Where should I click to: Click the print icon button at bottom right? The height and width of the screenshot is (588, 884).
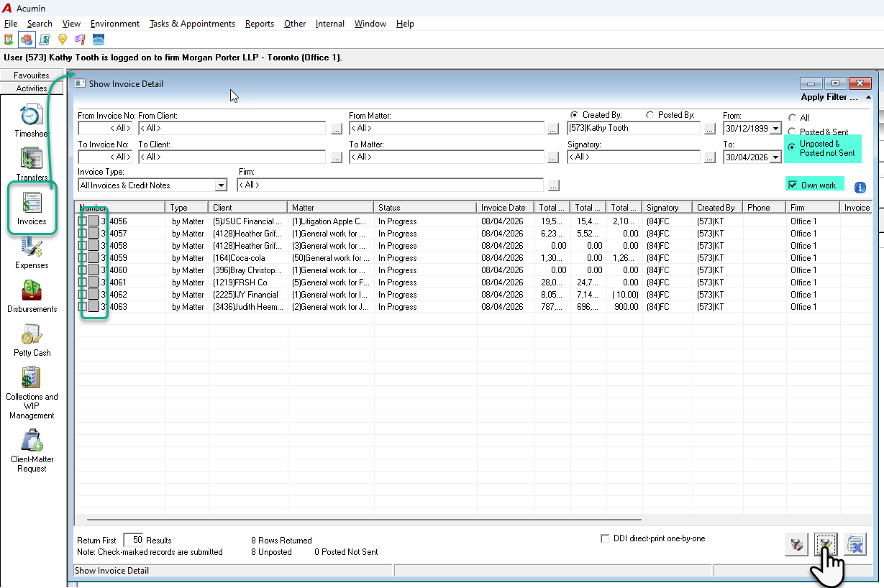pyautogui.click(x=796, y=545)
